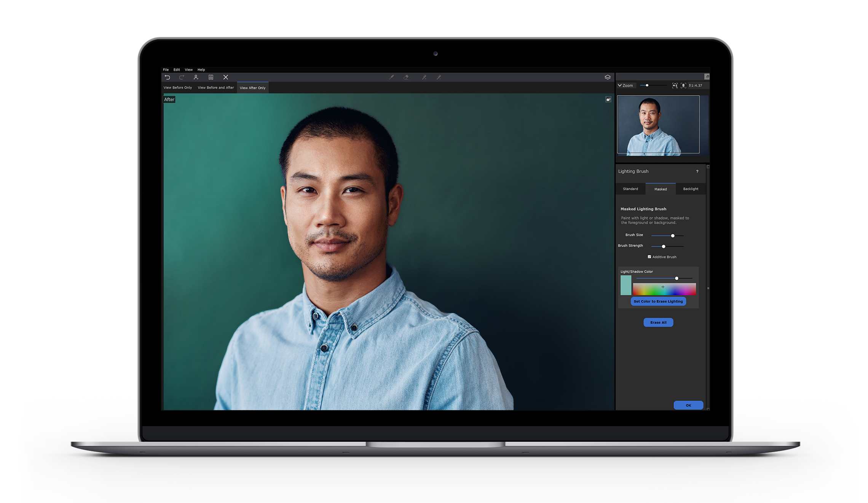Screen dimensions: 868x503
Task: Select the eraser tool icon
Action: pyautogui.click(x=406, y=77)
